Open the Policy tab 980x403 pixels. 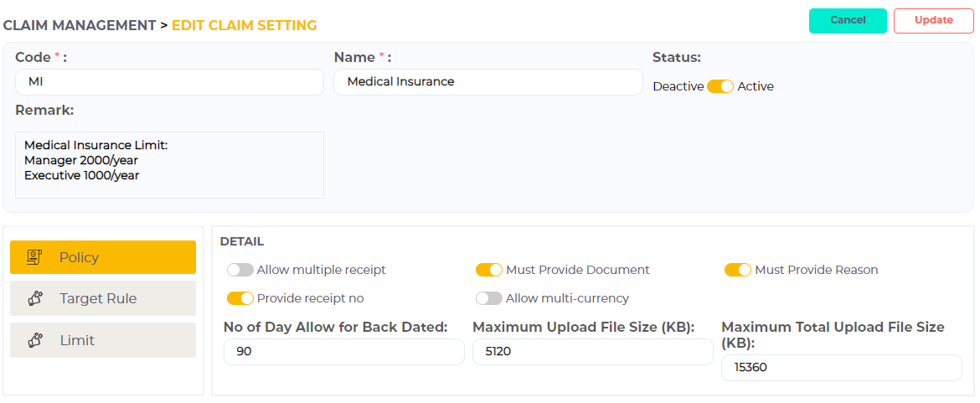pos(103,257)
